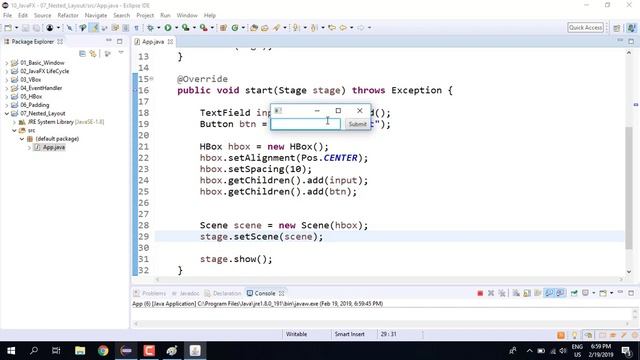Open the Source menu
Viewport: 640px width, 360px height.
pos(42,16)
